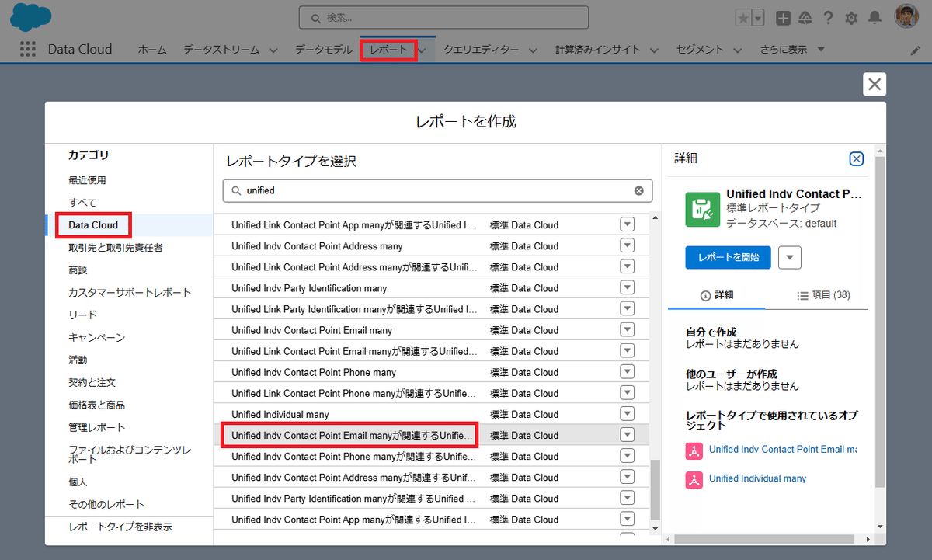Open the データストリーム tab
This screenshot has height=560, width=932.
(221, 50)
